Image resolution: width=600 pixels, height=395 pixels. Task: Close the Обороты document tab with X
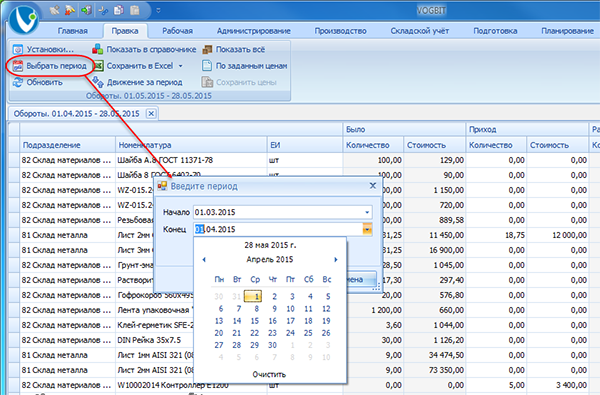(x=151, y=114)
